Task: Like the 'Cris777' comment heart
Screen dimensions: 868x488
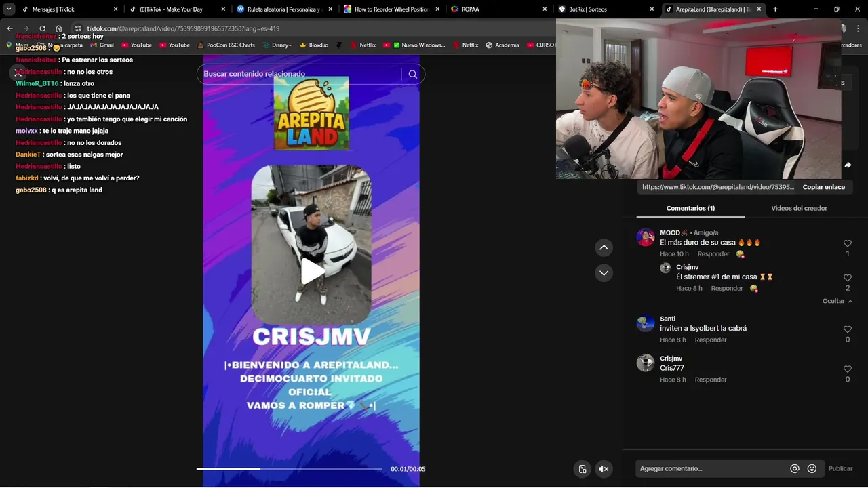Action: click(x=848, y=369)
